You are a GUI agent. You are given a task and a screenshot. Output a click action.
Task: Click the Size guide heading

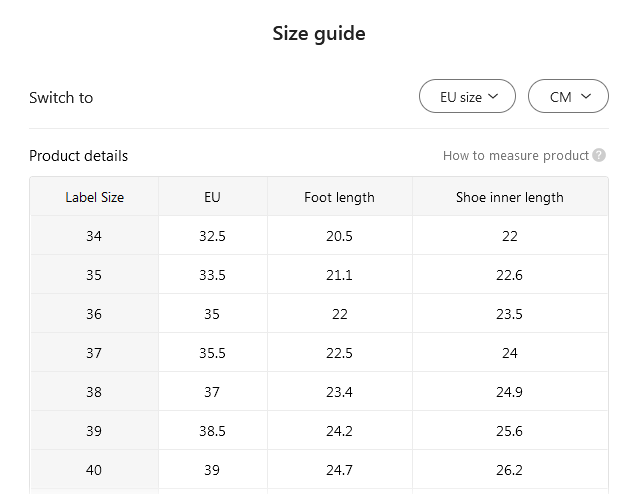pyautogui.click(x=319, y=34)
